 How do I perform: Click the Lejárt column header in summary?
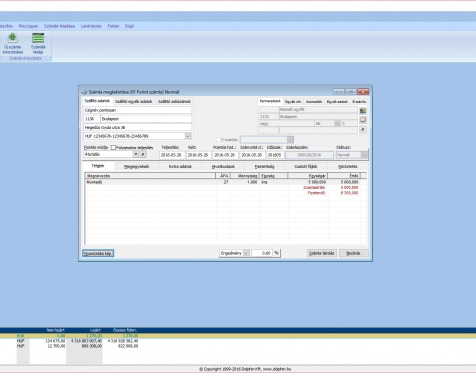pyautogui.click(x=96, y=330)
